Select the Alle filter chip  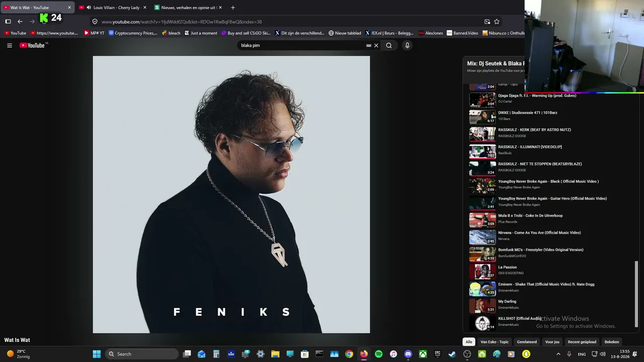click(x=469, y=342)
